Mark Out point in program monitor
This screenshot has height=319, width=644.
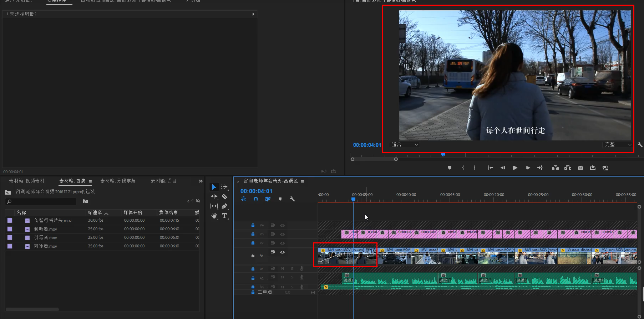point(474,168)
